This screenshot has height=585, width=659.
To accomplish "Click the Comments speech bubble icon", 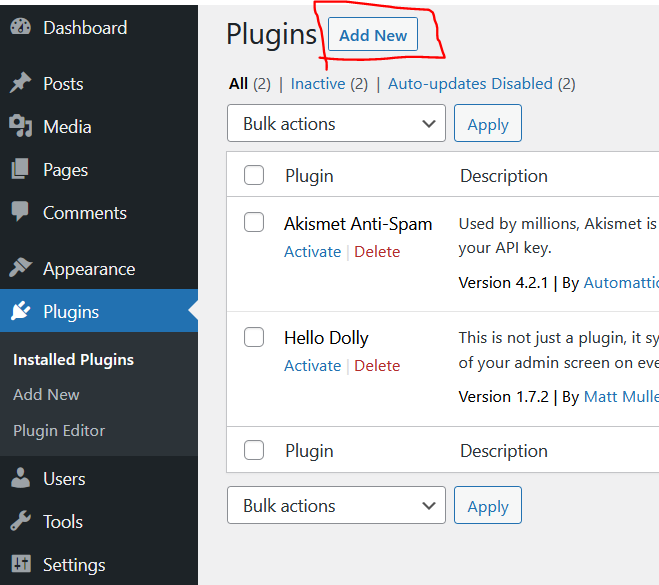I will 20,212.
